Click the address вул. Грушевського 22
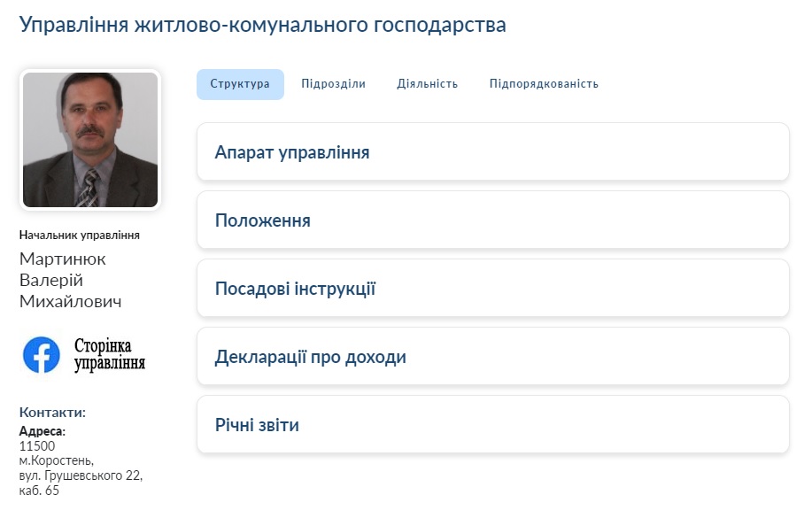812x510 pixels. click(x=81, y=475)
